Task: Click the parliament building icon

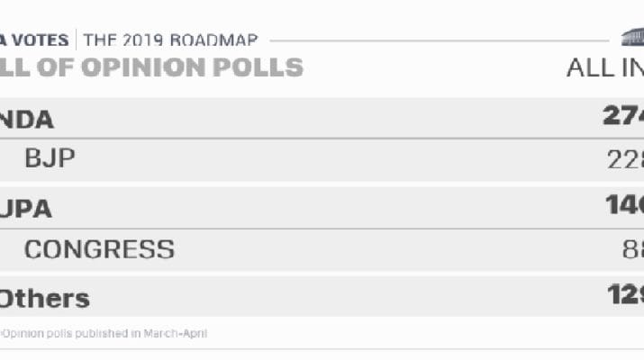Action: coord(632,38)
